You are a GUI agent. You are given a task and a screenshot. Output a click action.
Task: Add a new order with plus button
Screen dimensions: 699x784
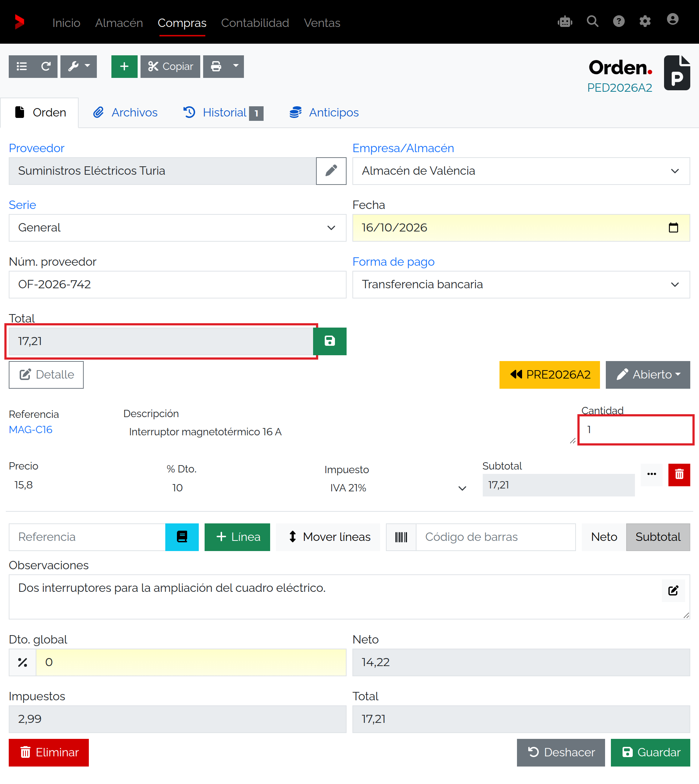tap(124, 66)
